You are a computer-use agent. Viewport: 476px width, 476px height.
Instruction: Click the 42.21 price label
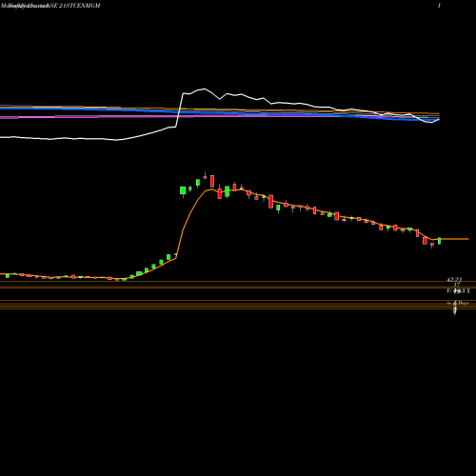(454, 279)
